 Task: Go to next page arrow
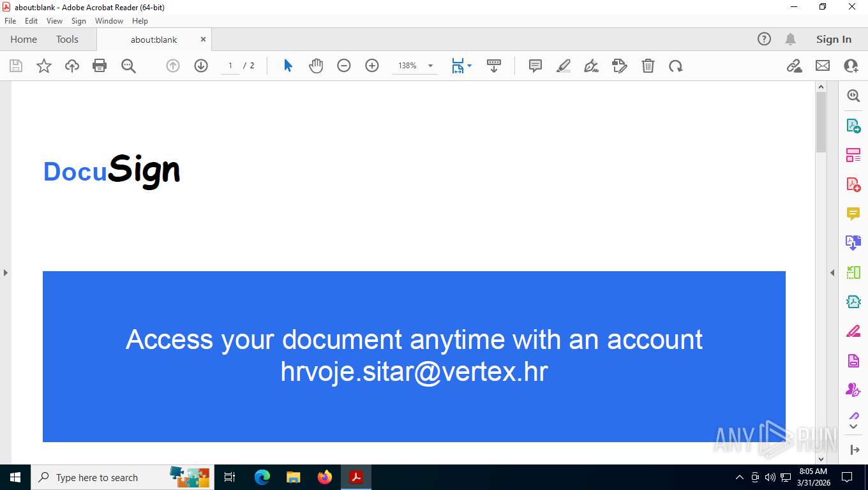tap(201, 66)
